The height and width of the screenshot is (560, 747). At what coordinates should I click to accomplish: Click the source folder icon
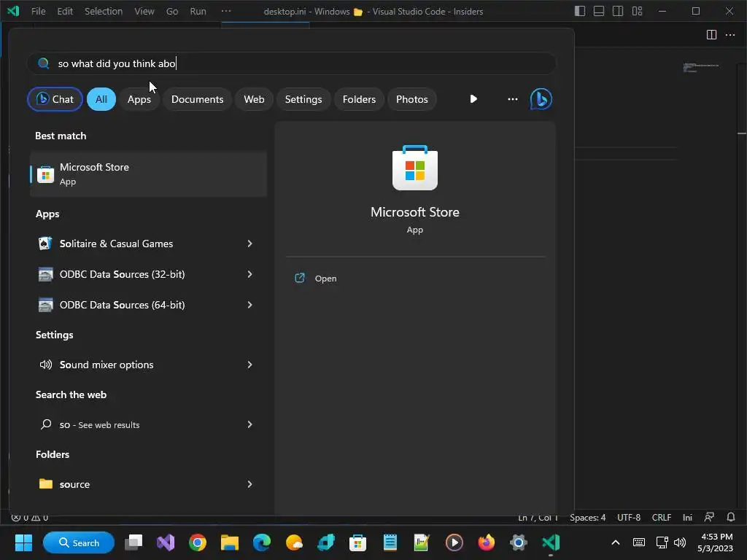46,484
